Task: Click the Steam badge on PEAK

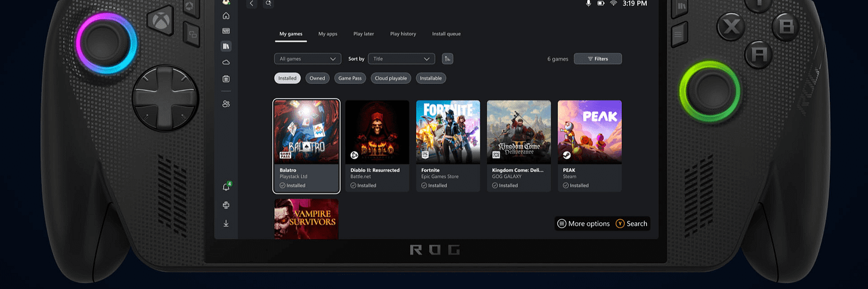Action: (568, 156)
